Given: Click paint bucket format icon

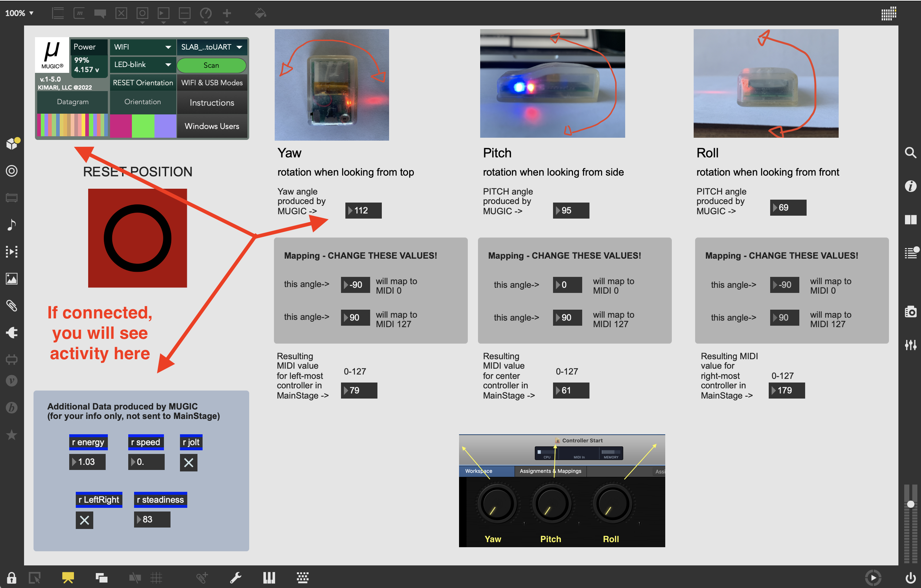Looking at the screenshot, I should coord(260,13).
